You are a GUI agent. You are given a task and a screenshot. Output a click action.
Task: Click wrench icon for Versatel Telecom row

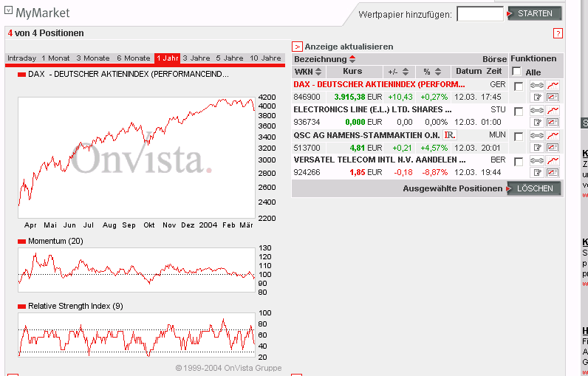pyautogui.click(x=536, y=160)
